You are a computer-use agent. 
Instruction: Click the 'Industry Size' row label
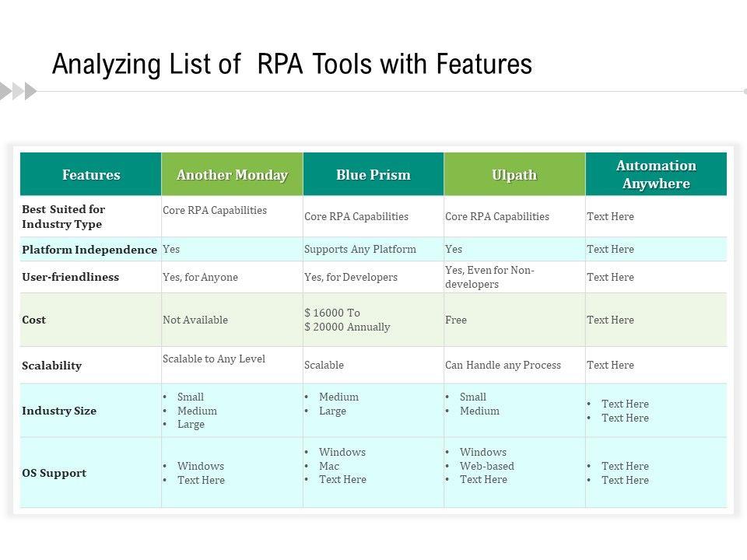[x=59, y=411]
